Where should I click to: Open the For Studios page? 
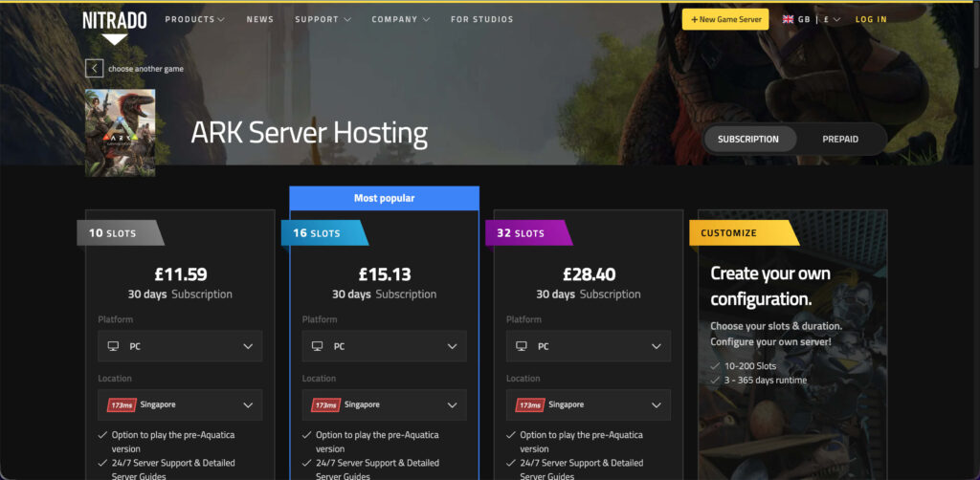(x=482, y=19)
